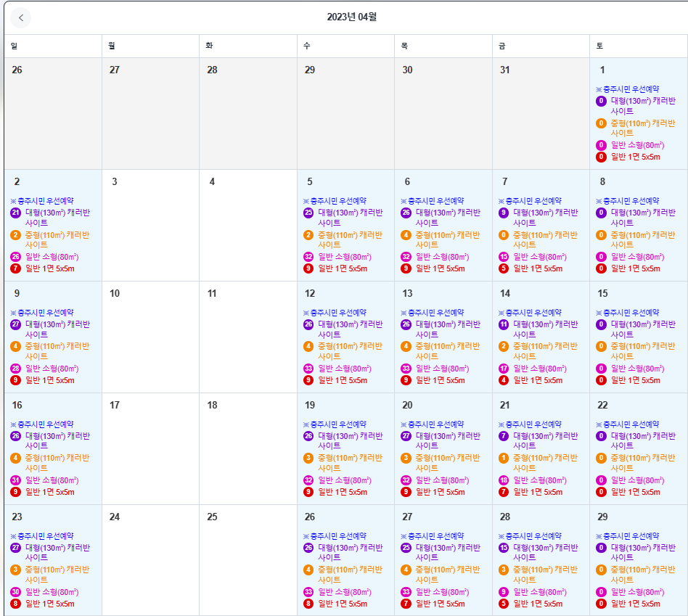Click magenta 0 badge on April 22

[x=601, y=480]
